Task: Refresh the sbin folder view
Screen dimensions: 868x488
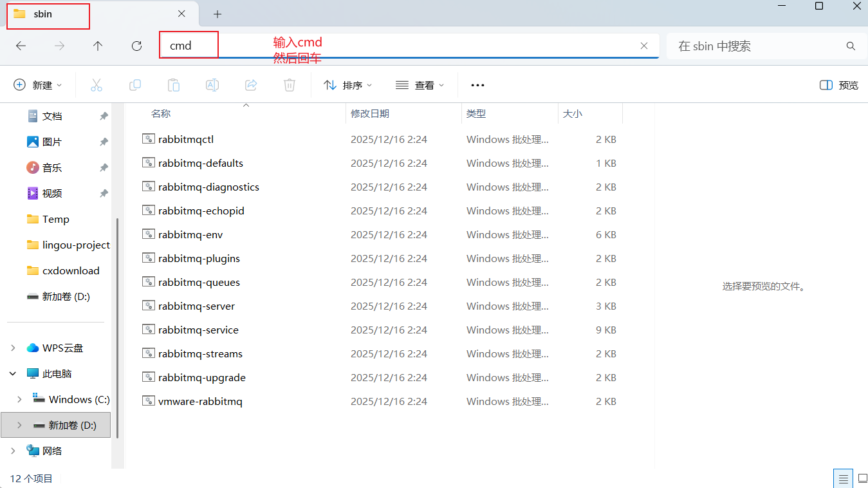Action: click(136, 46)
